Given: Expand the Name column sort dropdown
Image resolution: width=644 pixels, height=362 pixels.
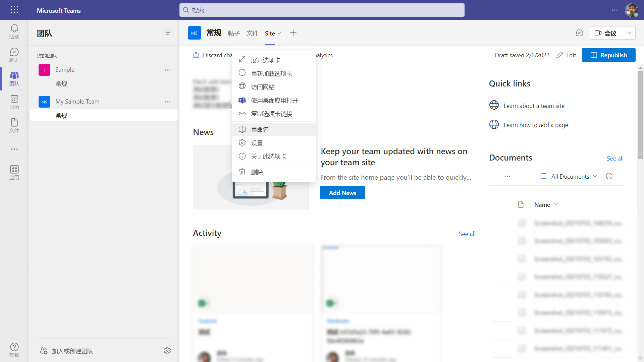Looking at the screenshot, I should click(556, 204).
